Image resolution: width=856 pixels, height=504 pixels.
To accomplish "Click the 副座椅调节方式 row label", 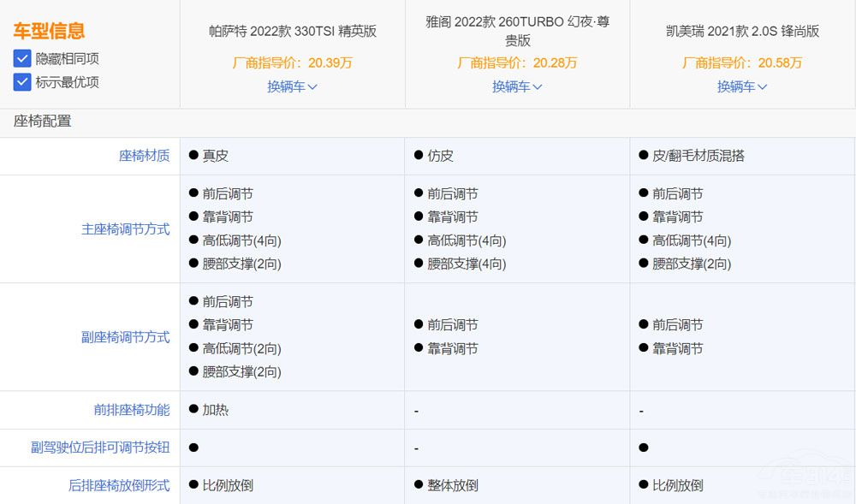I will [x=125, y=336].
